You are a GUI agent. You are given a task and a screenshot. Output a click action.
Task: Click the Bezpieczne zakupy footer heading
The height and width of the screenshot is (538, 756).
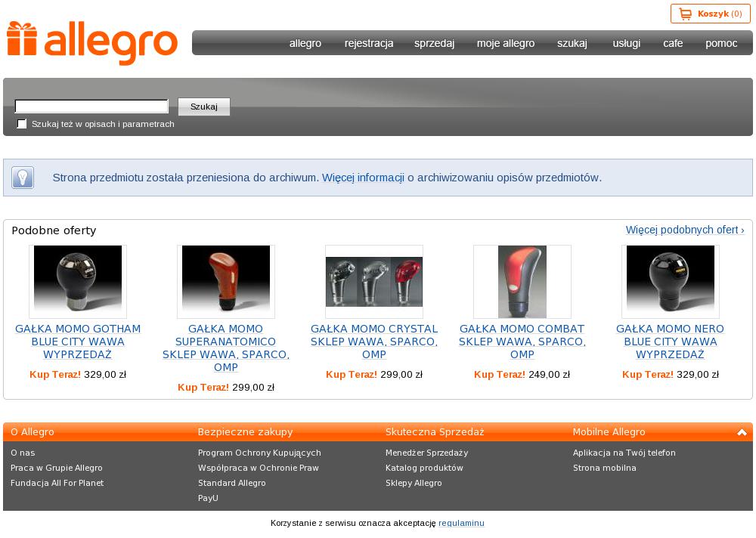tap(246, 432)
